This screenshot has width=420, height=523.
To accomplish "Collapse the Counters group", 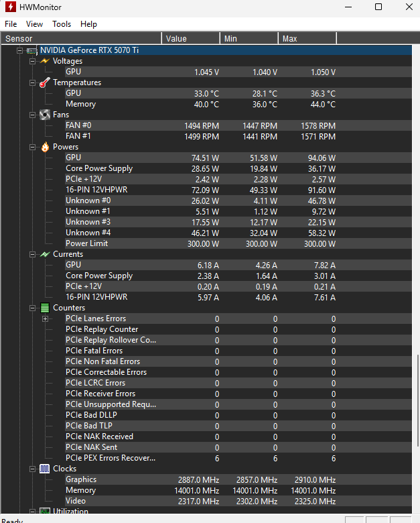I will coord(32,308).
